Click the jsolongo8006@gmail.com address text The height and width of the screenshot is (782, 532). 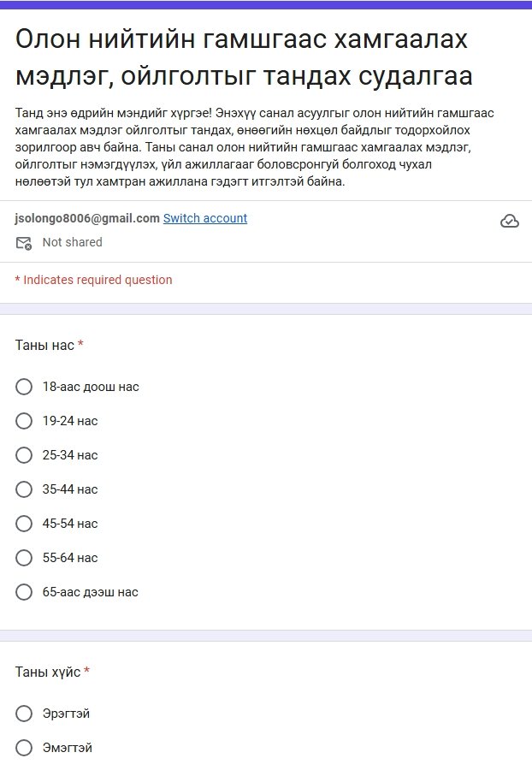tap(87, 218)
